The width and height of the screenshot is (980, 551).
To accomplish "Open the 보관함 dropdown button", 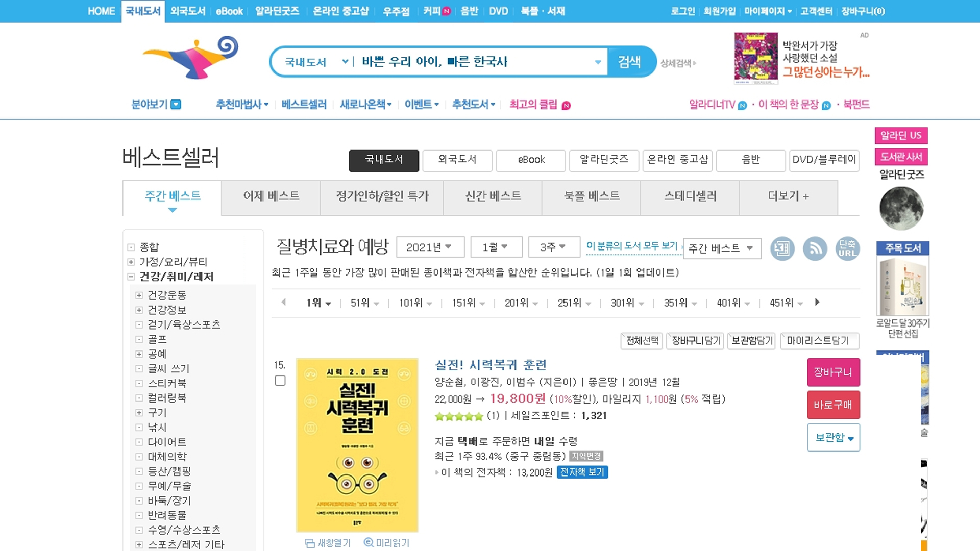I will coord(833,438).
